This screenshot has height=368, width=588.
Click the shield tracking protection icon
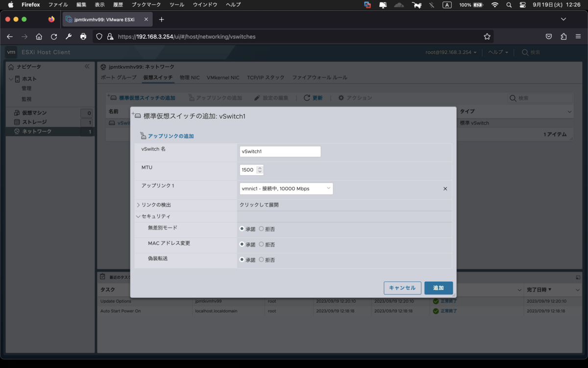(x=99, y=36)
